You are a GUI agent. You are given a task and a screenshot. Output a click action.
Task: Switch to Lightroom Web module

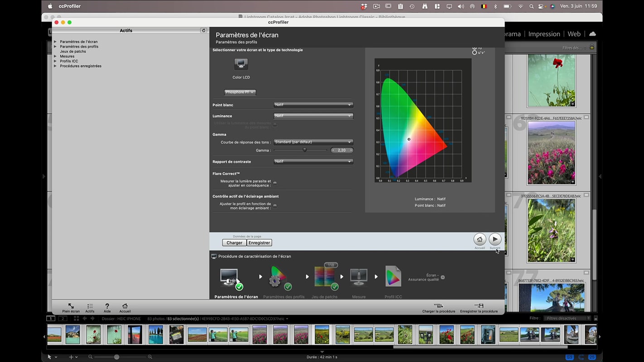tap(574, 34)
